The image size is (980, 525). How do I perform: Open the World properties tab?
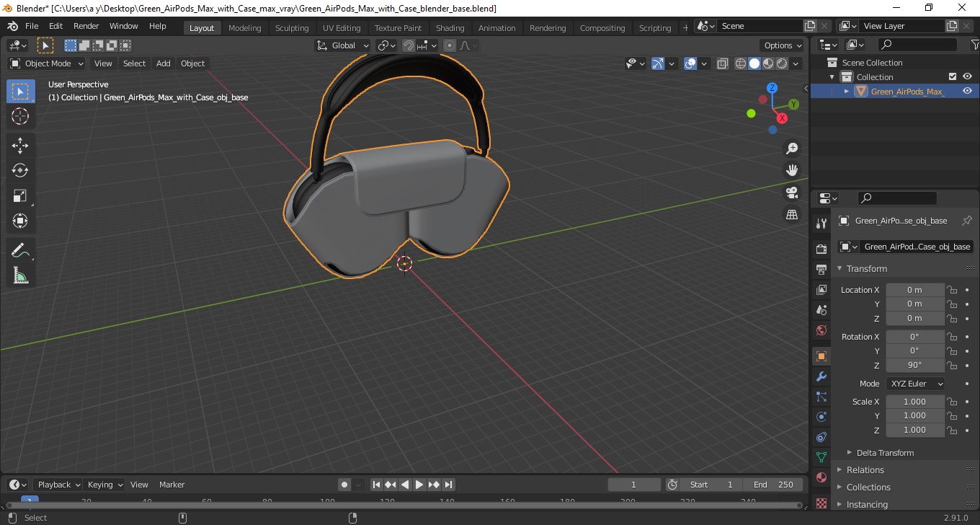[x=821, y=330]
